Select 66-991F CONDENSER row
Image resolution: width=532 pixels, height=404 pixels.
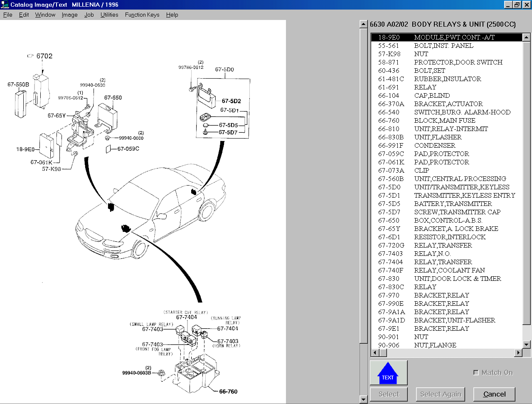[x=446, y=145]
